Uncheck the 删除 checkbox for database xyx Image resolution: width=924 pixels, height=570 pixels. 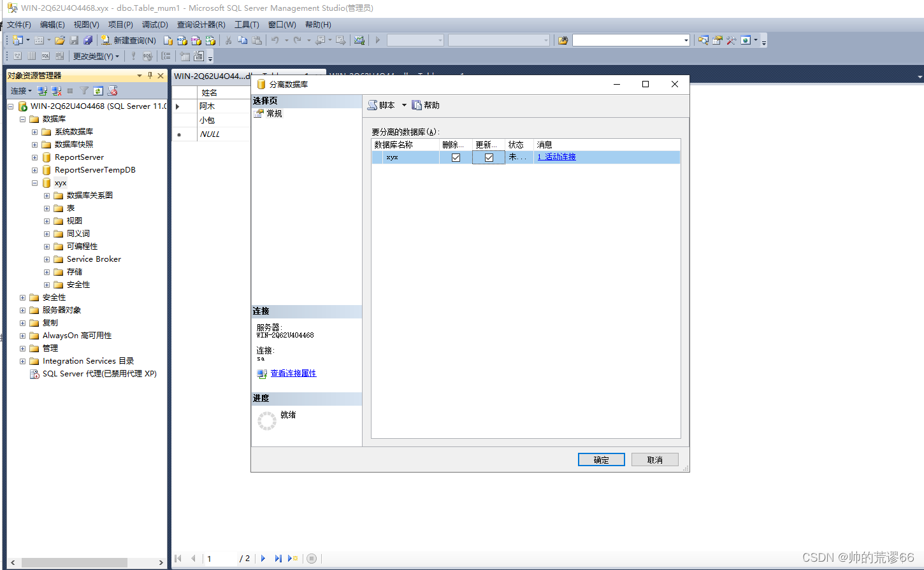click(455, 157)
